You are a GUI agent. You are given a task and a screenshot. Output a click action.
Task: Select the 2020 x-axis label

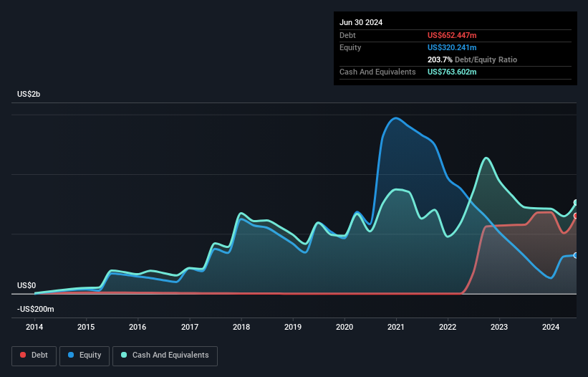point(344,327)
